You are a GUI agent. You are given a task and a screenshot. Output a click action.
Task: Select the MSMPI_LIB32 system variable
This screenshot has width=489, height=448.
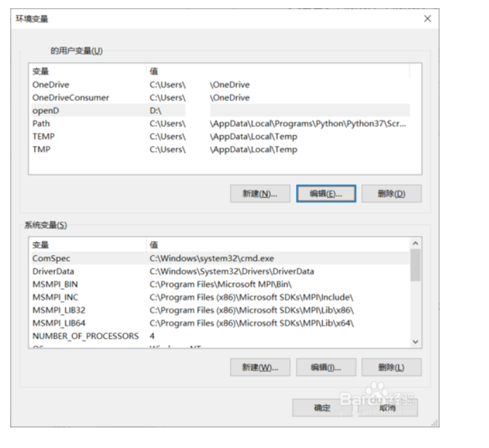pyautogui.click(x=220, y=310)
